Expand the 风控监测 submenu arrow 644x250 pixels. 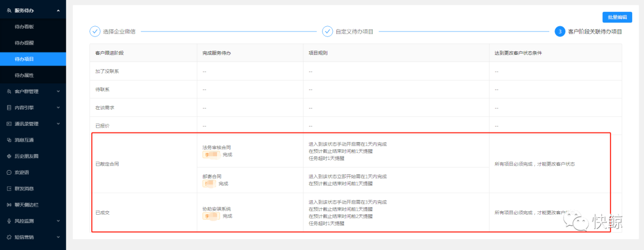pyautogui.click(x=58, y=221)
